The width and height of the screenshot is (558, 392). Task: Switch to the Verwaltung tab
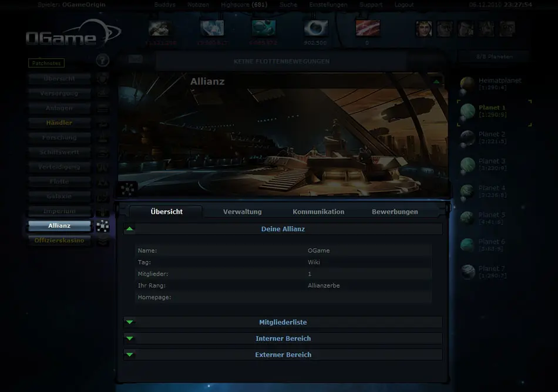click(243, 211)
